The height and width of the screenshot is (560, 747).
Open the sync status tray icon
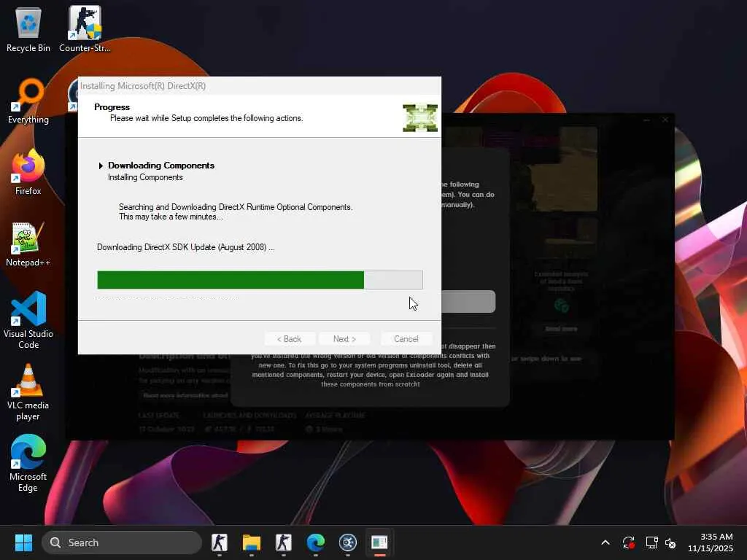628,542
